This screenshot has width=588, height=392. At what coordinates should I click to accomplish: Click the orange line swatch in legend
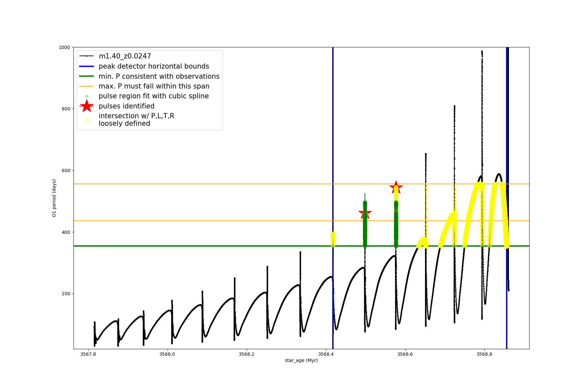pos(87,86)
